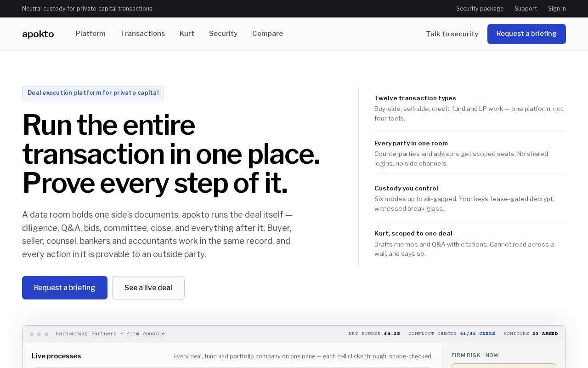Viewport: 588px width, 368px height.
Task: Click the MONITORS 23 ARMED stat
Action: pyautogui.click(x=531, y=333)
